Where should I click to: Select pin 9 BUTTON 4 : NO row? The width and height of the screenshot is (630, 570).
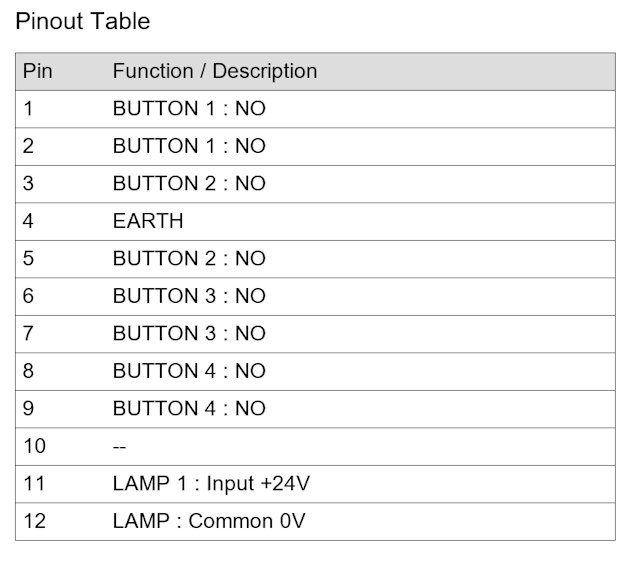pos(315,409)
